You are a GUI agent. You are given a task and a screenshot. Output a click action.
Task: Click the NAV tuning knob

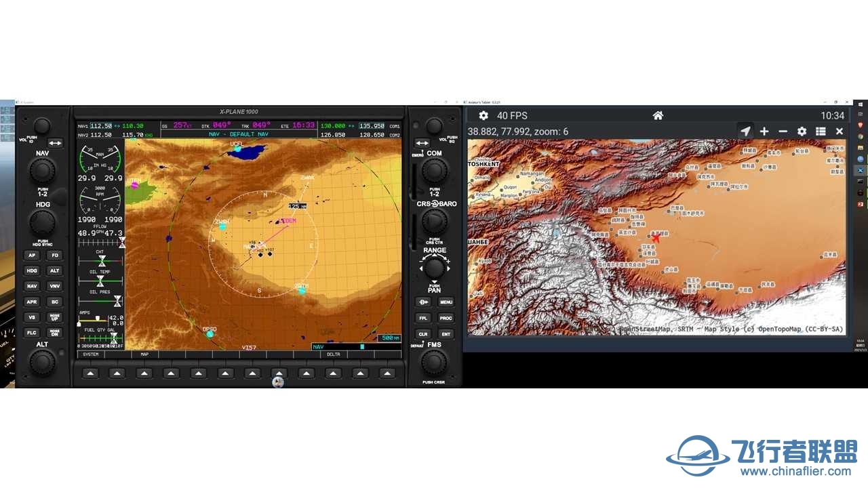[x=42, y=171]
